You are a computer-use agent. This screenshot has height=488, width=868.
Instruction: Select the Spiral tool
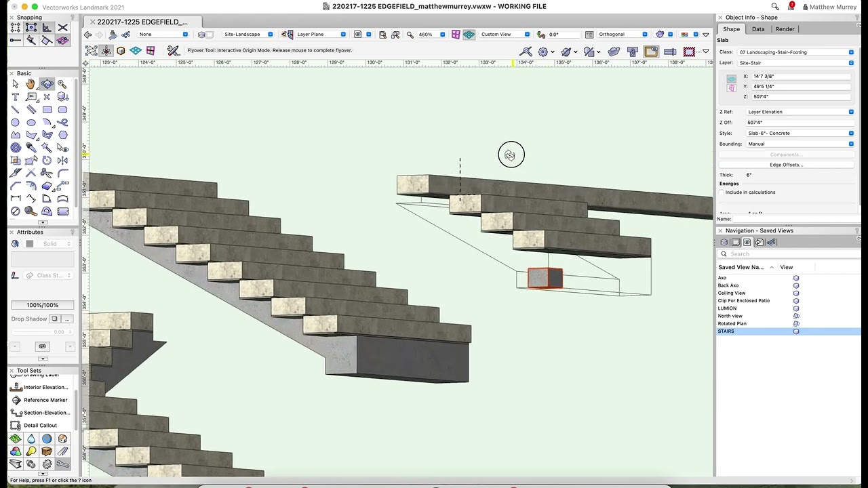[15, 148]
